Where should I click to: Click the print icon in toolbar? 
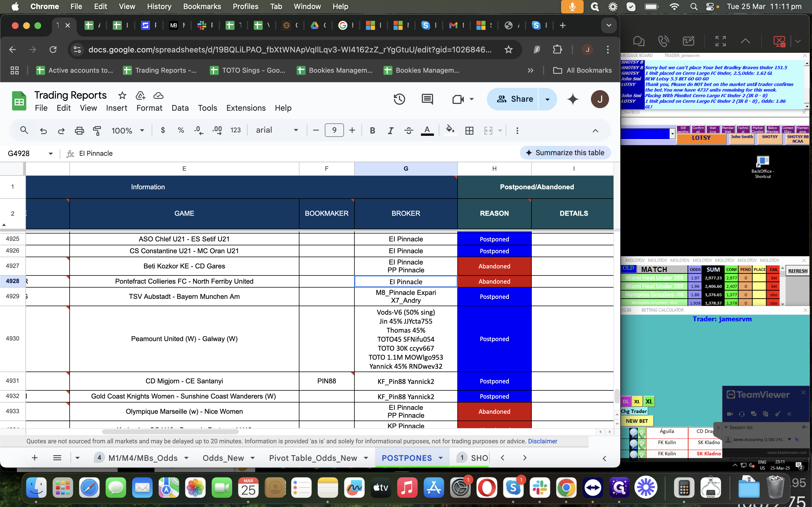tap(79, 130)
